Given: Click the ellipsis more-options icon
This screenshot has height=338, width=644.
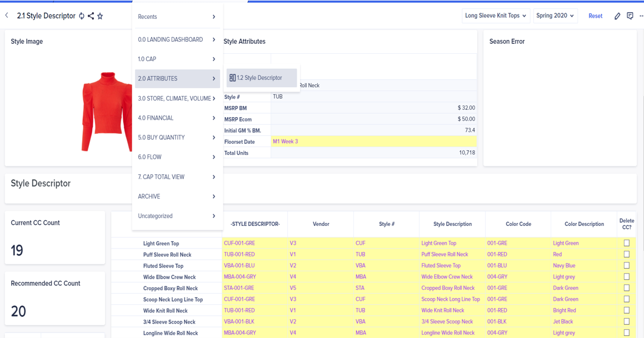Looking at the screenshot, I should pyautogui.click(x=641, y=16).
